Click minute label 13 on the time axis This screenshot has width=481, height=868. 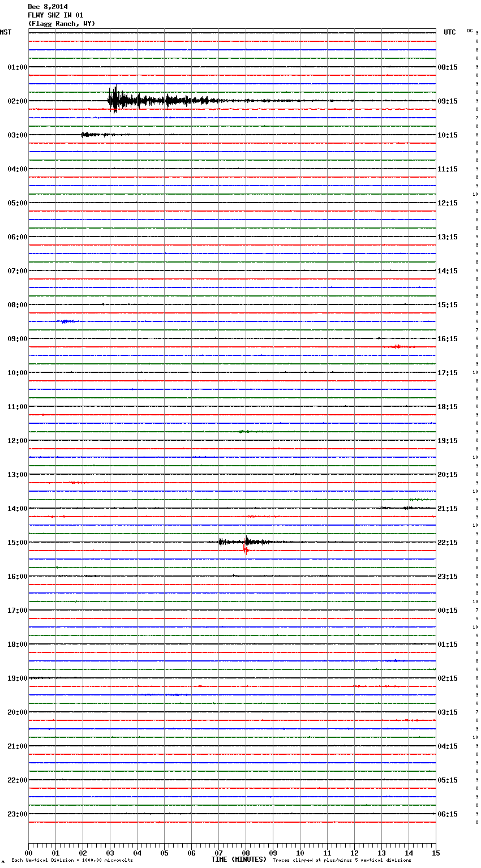click(x=381, y=853)
